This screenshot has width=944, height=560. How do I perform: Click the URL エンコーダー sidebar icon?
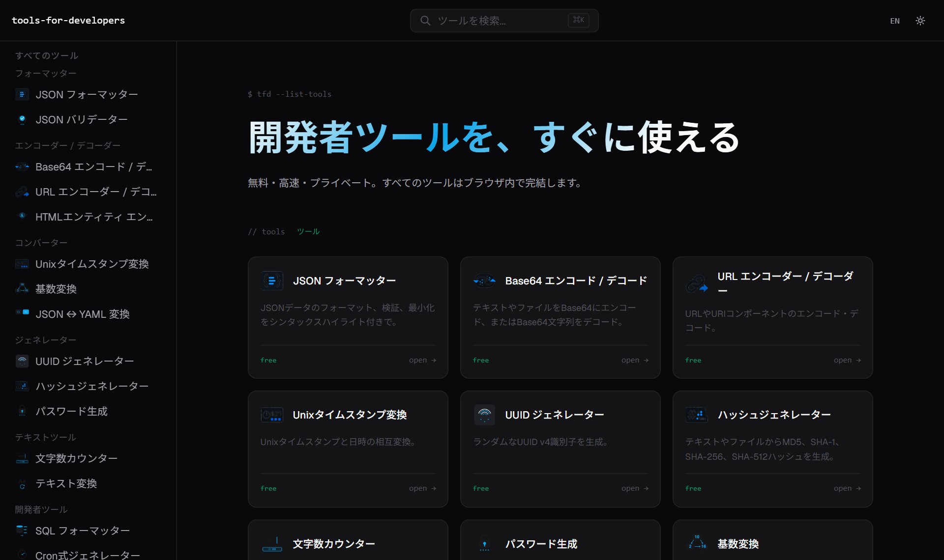tap(22, 192)
